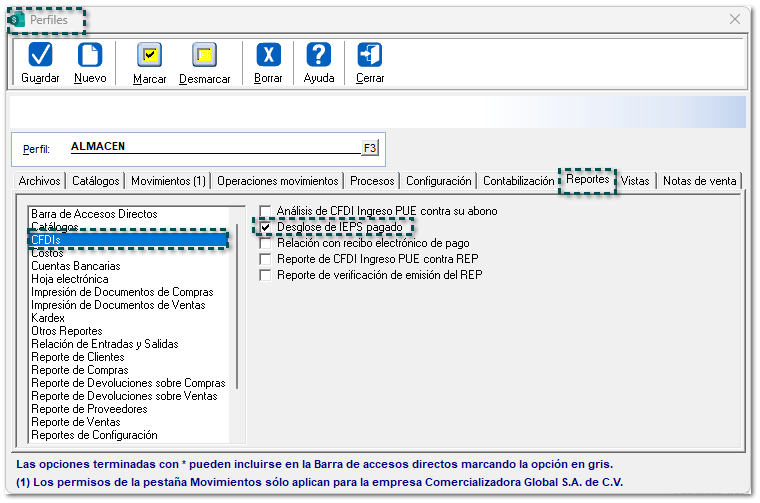760x503 pixels.
Task: Select Kardex in the reports list
Action: pyautogui.click(x=48, y=318)
